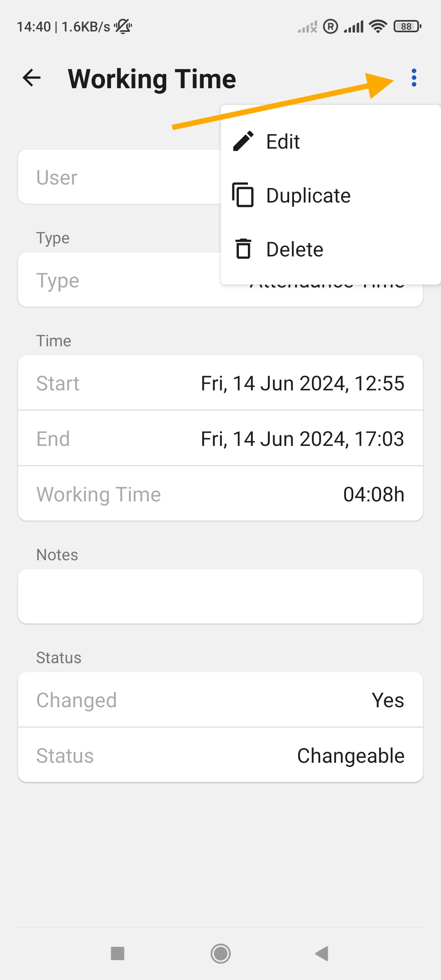Viewport: 441px width, 980px height.
Task: Tap the Android recent apps square
Action: point(118,953)
